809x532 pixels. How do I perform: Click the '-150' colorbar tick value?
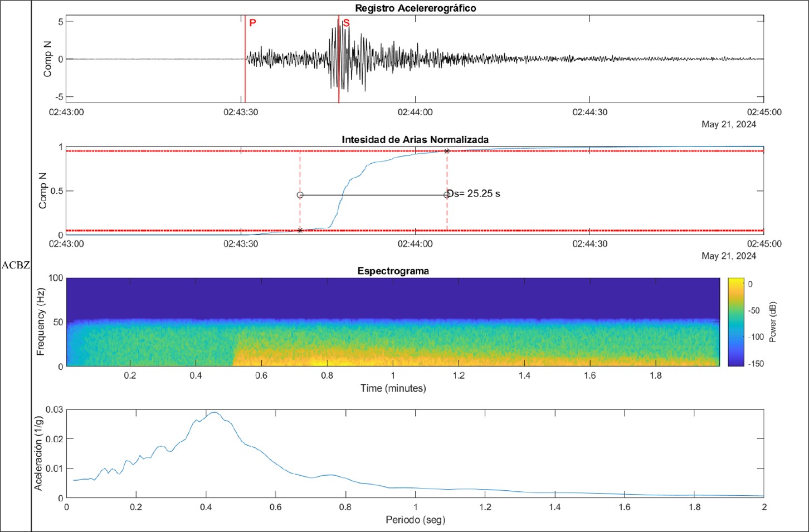click(756, 364)
